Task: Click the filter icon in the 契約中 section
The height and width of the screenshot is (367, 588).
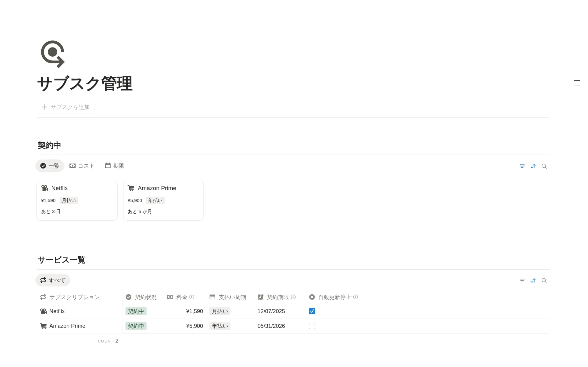Action: point(522,166)
